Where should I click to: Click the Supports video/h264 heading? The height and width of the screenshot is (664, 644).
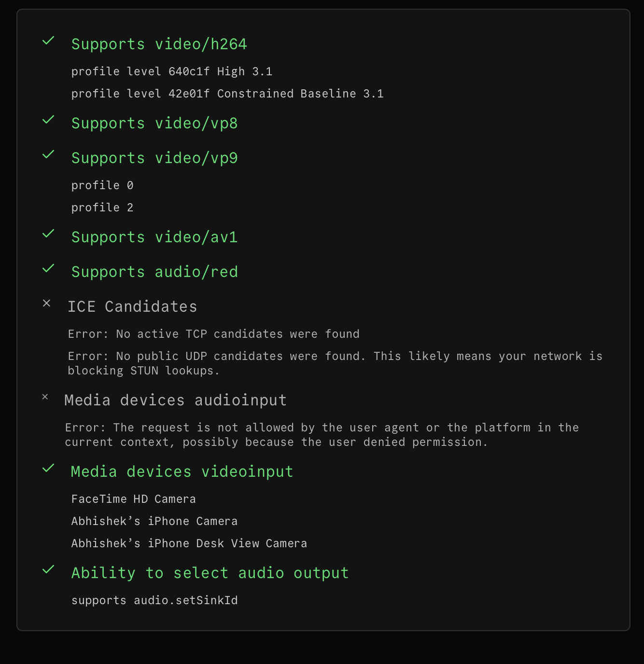(159, 44)
